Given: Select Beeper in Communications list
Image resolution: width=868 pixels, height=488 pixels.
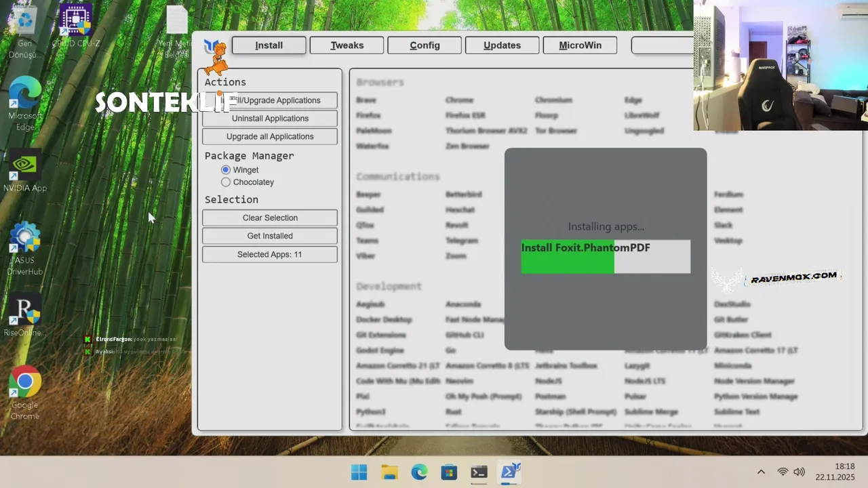Looking at the screenshot, I should [x=368, y=195].
